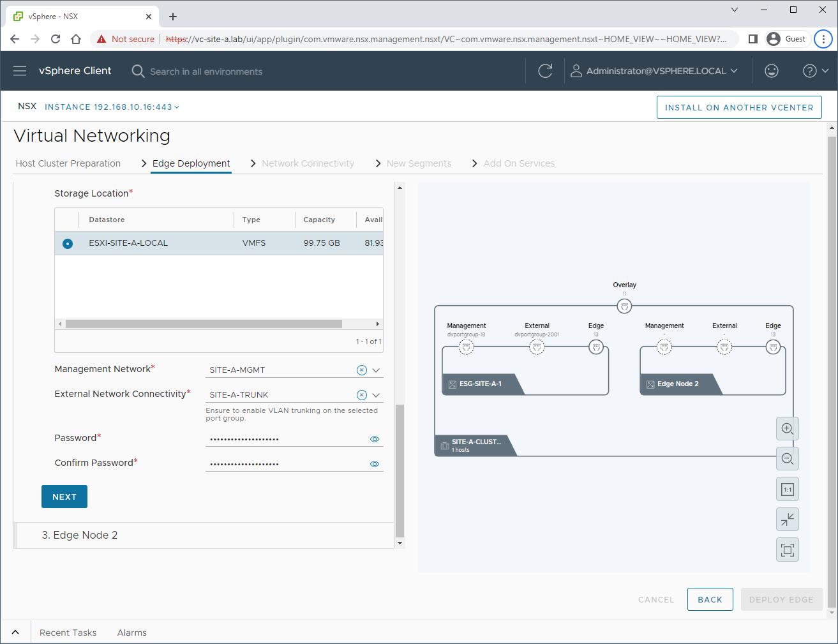Select ESXI-SITE-A-LOCAL datastore radio button
This screenshot has height=644, width=838.
coord(68,243)
